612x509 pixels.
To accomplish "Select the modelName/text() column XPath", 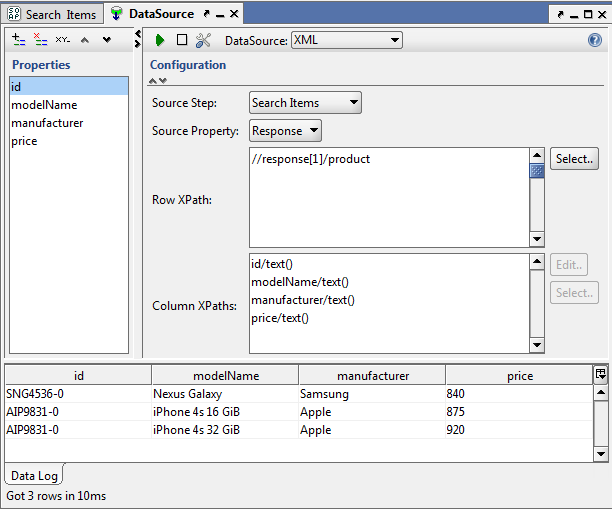I will (390, 282).
